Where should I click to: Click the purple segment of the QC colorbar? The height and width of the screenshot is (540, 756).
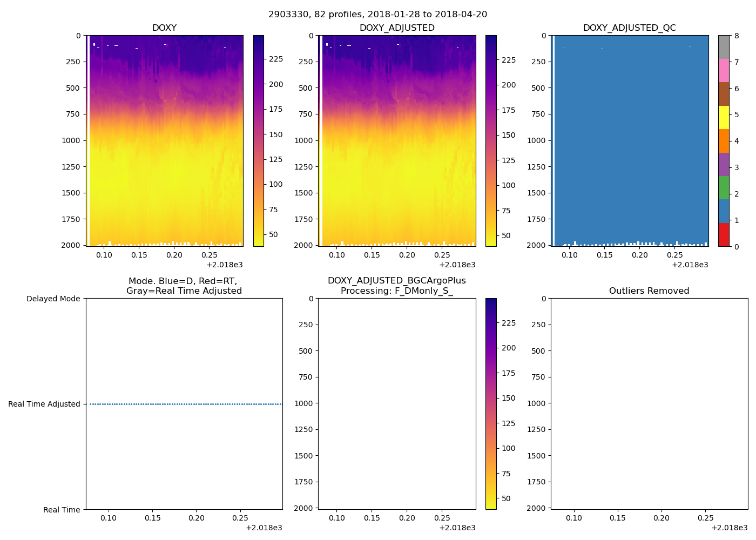724,165
